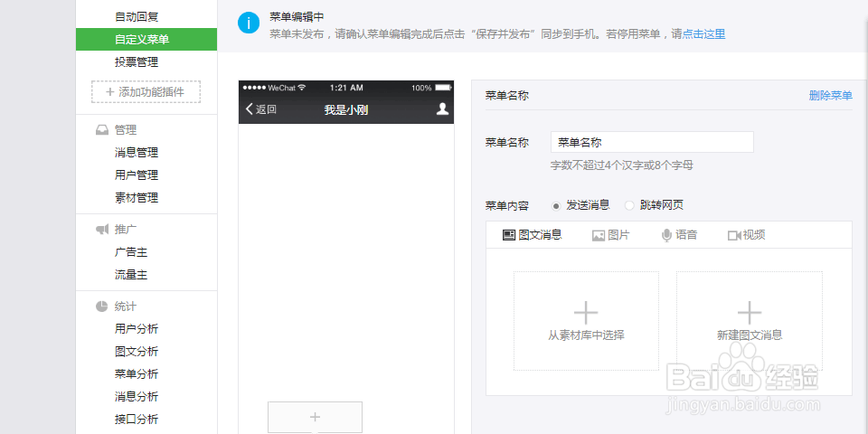Screen dimensions: 868x434
Task: Click into the 菜单名称 input field
Action: pos(652,142)
